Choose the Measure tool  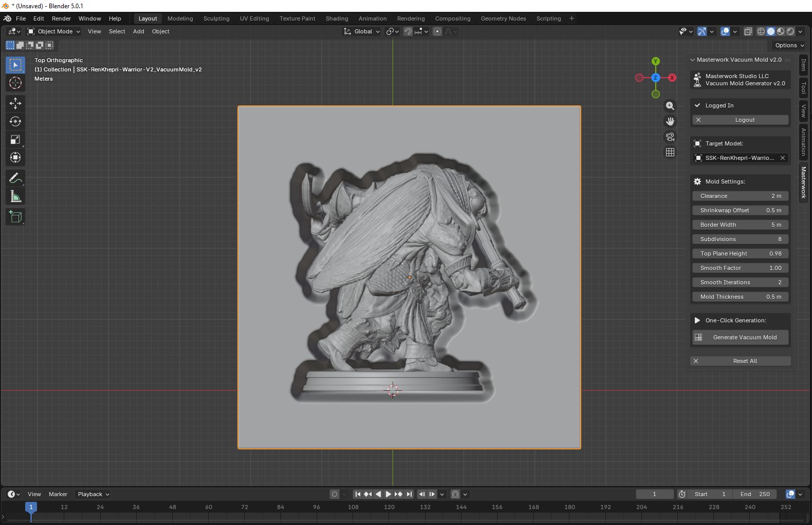pos(15,197)
